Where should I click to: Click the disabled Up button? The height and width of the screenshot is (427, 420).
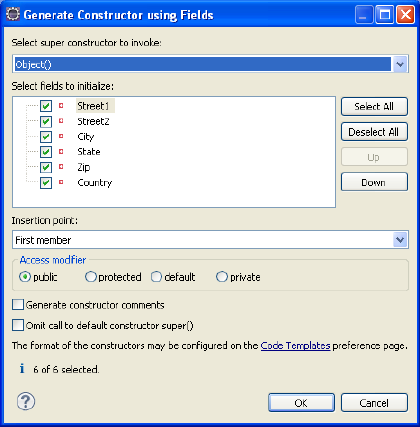[x=374, y=157]
